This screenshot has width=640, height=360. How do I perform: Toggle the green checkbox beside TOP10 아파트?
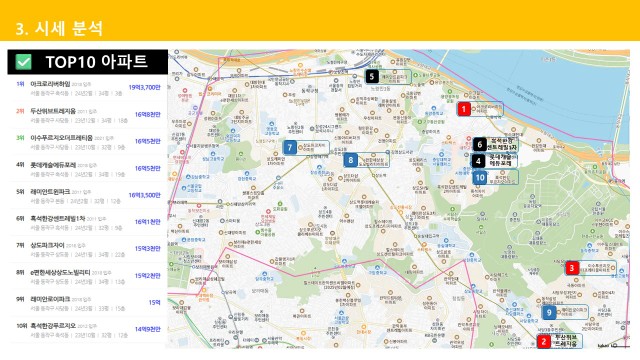23,62
